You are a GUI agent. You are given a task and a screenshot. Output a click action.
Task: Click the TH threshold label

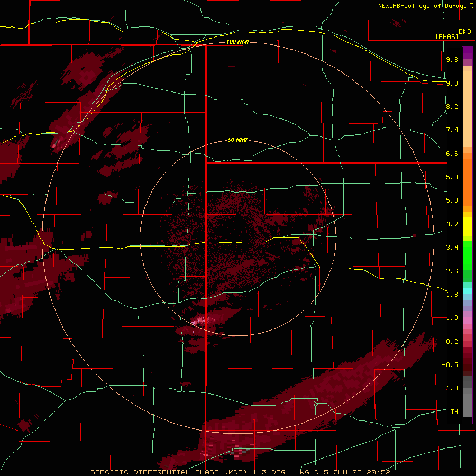point(454,412)
